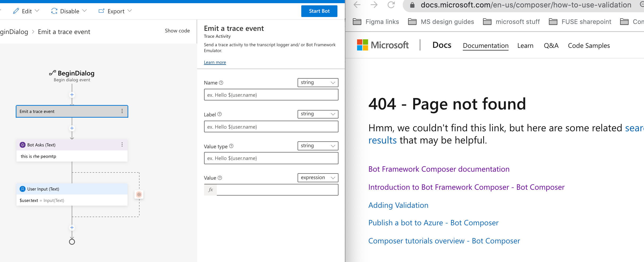Expand the Disable menu
The width and height of the screenshot is (644, 262).
(69, 11)
